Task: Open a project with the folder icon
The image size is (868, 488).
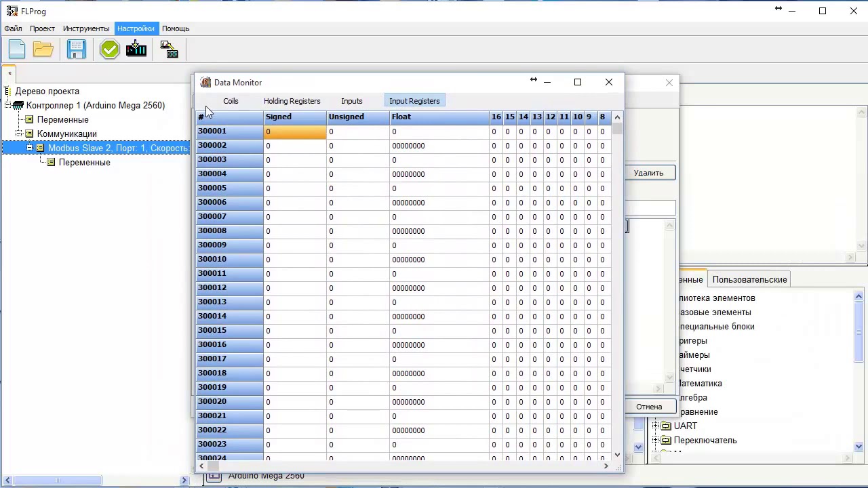Action: [x=43, y=49]
